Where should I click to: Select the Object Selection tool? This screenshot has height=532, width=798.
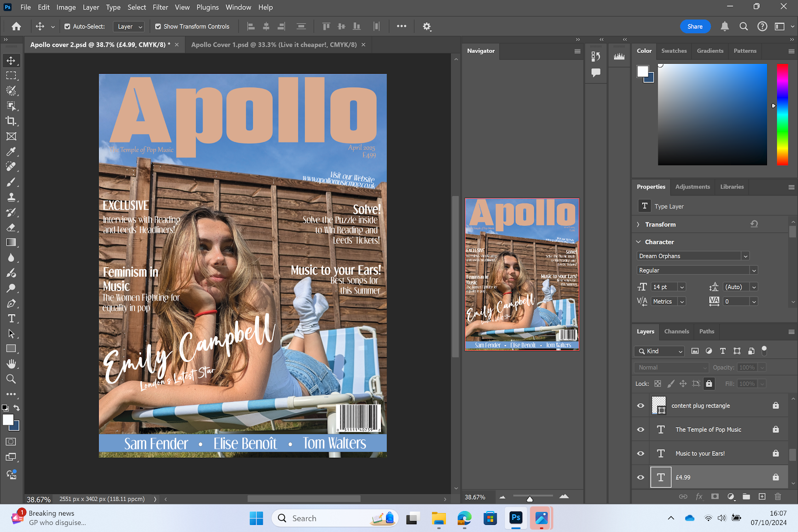pos(11,106)
